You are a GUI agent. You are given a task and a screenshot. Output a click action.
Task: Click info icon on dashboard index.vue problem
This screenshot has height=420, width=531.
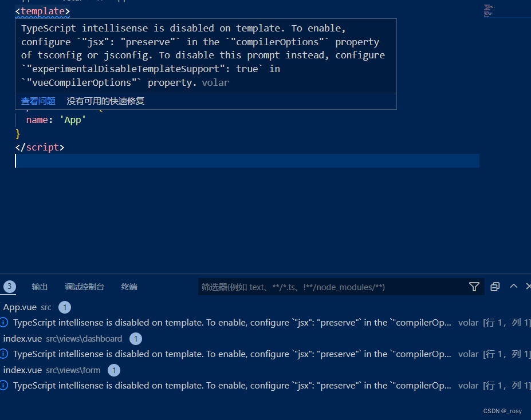4,354
